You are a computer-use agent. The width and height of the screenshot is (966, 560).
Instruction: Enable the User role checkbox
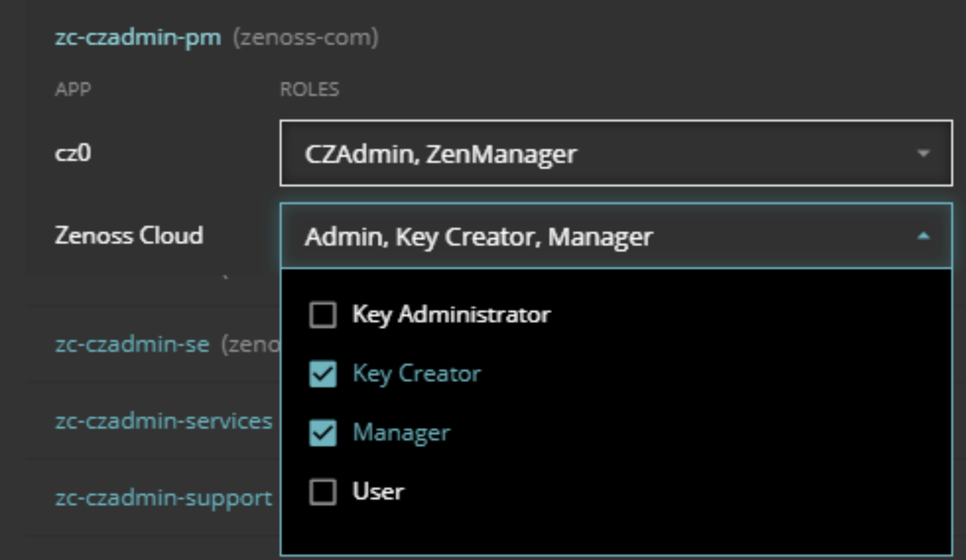(x=322, y=492)
